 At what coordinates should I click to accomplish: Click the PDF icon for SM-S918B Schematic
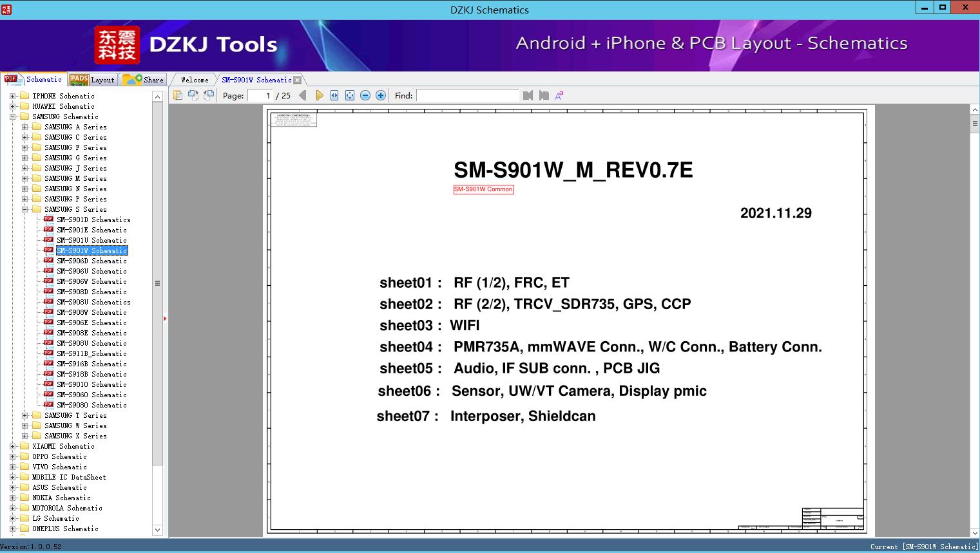(48, 374)
